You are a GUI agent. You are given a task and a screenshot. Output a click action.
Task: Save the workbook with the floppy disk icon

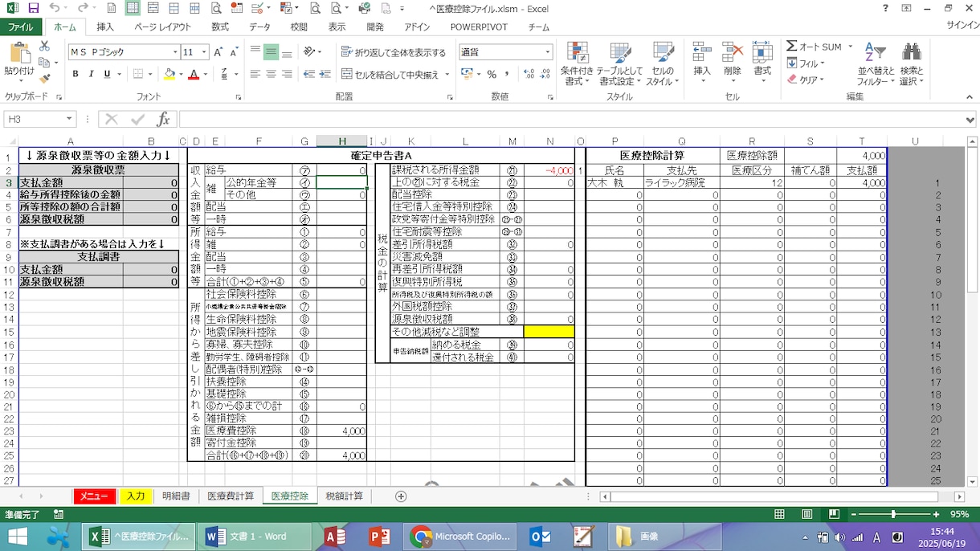[x=33, y=8]
